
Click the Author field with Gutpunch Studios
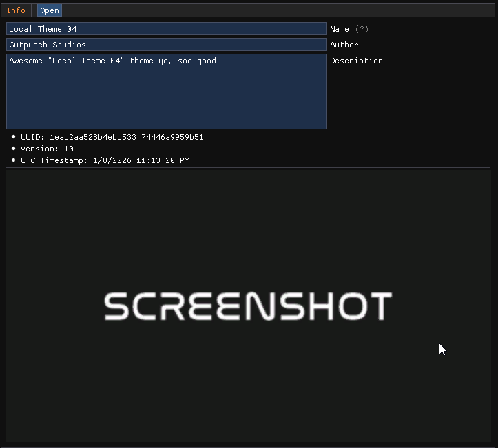click(x=166, y=45)
